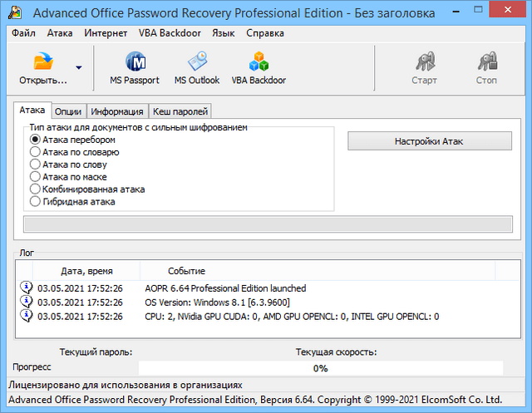Click the Настройки Атак button

click(x=430, y=142)
